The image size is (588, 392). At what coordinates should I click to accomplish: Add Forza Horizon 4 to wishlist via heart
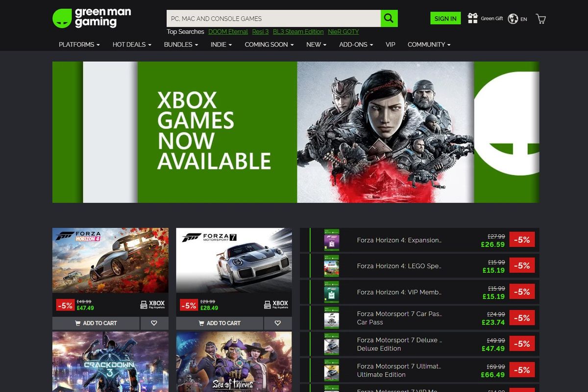tap(154, 323)
